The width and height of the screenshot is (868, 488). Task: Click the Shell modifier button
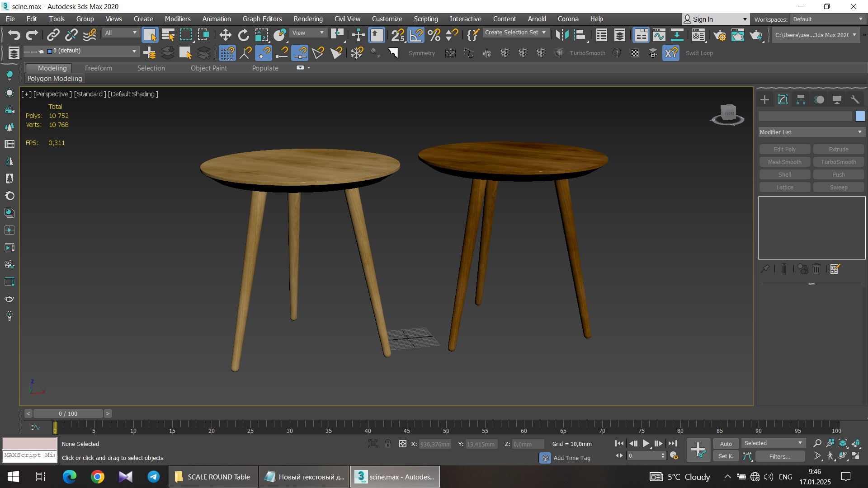click(x=784, y=174)
